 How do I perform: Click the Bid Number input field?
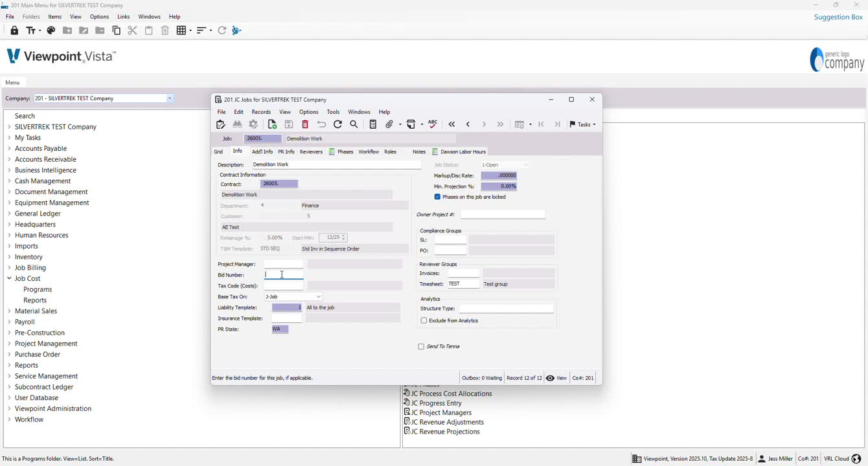tap(284, 275)
